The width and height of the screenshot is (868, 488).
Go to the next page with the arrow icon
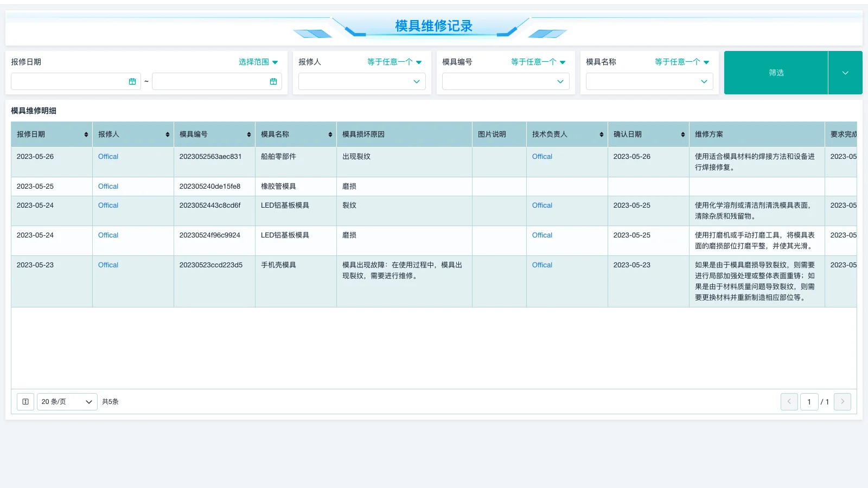pyautogui.click(x=843, y=402)
